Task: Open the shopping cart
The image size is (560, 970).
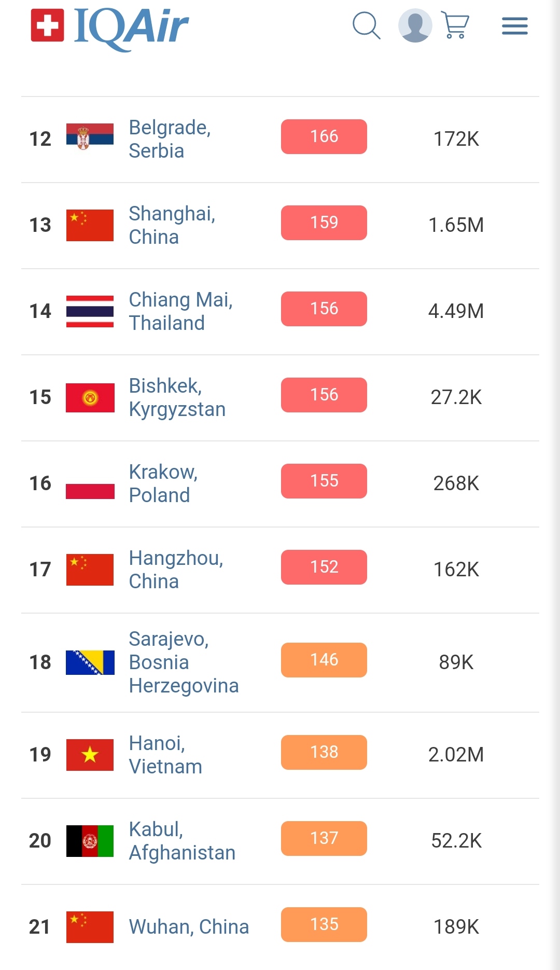Action: pos(455,25)
